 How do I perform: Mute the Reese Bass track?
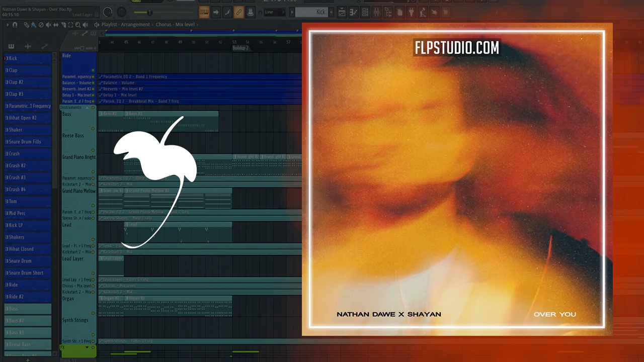coord(93,150)
